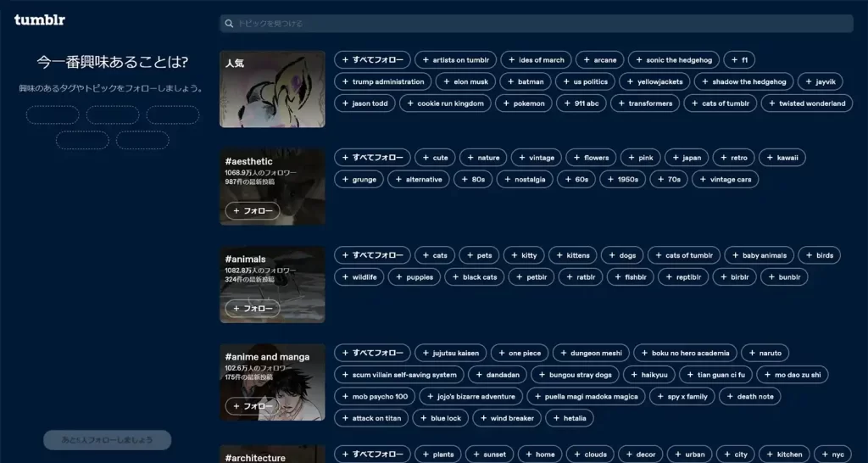Follow all tags in the #aesthetic row
Screen dimensions: 868x463
point(372,158)
